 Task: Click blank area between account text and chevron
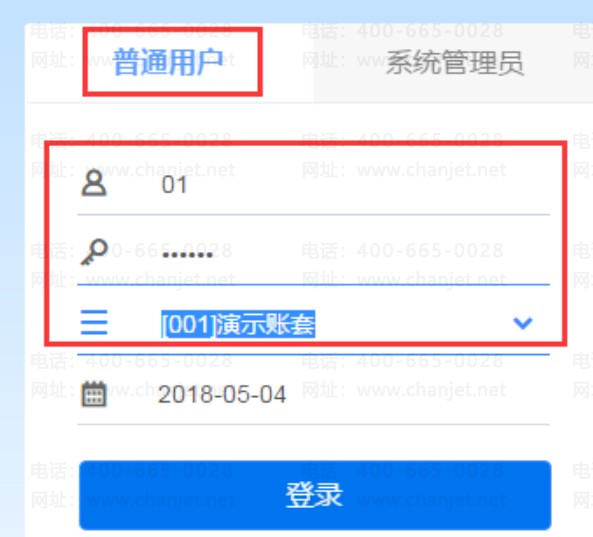point(414,324)
